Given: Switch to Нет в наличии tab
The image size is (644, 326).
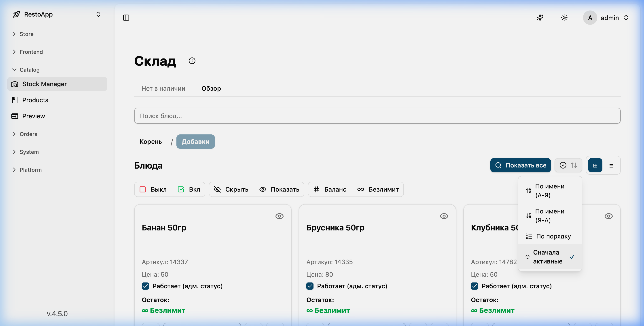Looking at the screenshot, I should [163, 88].
